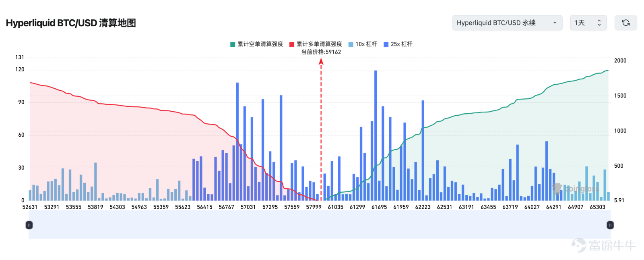Click the left y-axis value 131
Screen dimensions: 644x260
[x=20, y=57]
